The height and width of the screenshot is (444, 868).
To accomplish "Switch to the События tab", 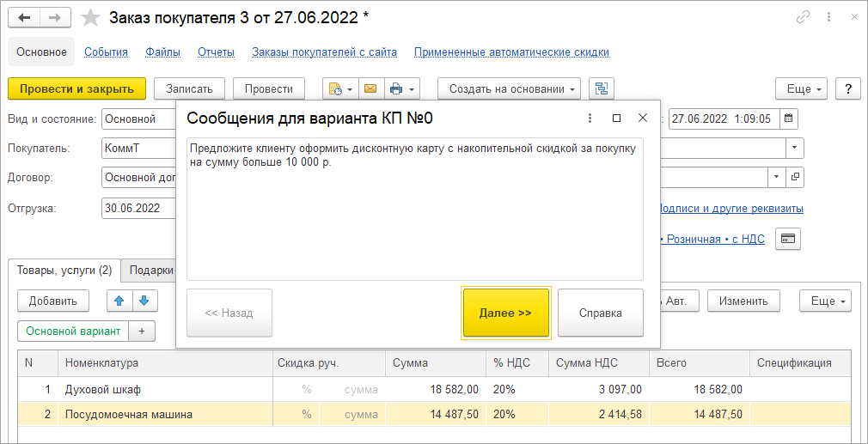I will (x=106, y=52).
